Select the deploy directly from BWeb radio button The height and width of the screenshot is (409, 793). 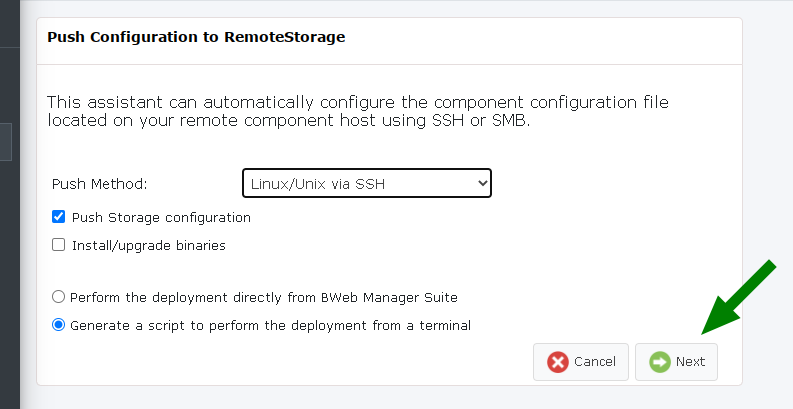[x=59, y=297]
